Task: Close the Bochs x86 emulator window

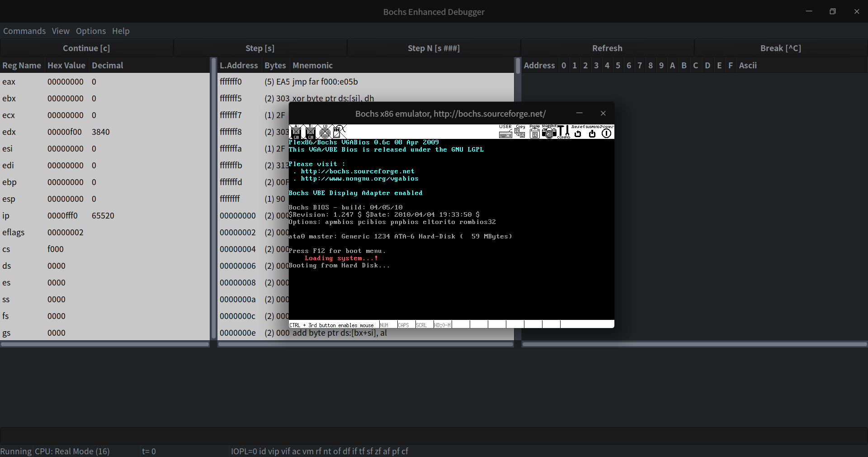Action: [603, 113]
